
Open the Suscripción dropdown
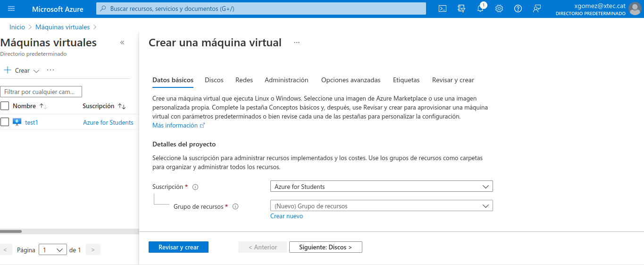[x=382, y=186]
